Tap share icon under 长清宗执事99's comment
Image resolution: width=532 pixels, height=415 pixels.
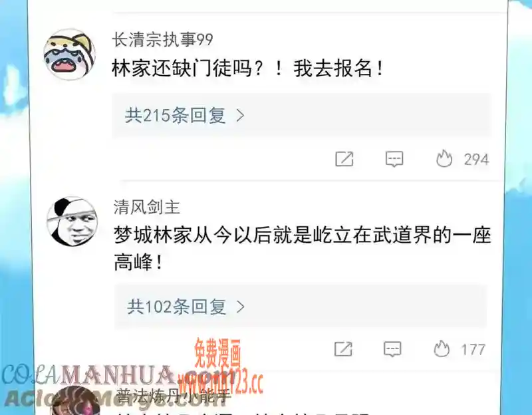tap(344, 159)
